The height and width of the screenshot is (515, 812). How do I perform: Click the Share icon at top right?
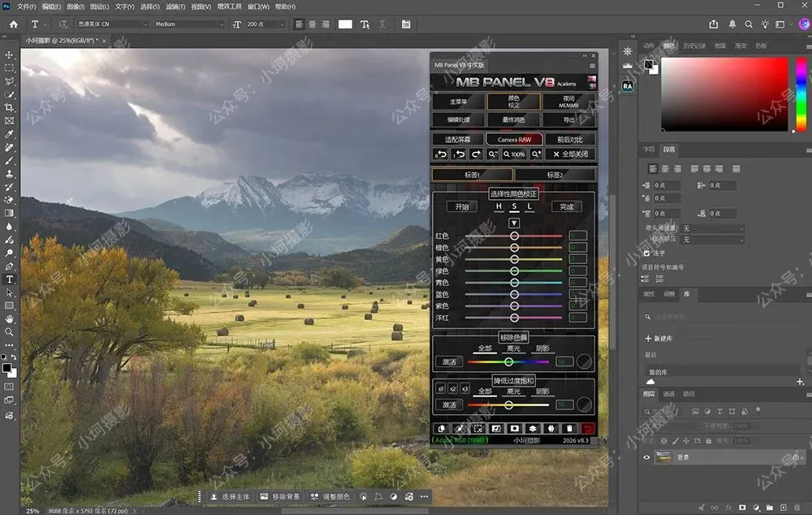click(x=714, y=24)
